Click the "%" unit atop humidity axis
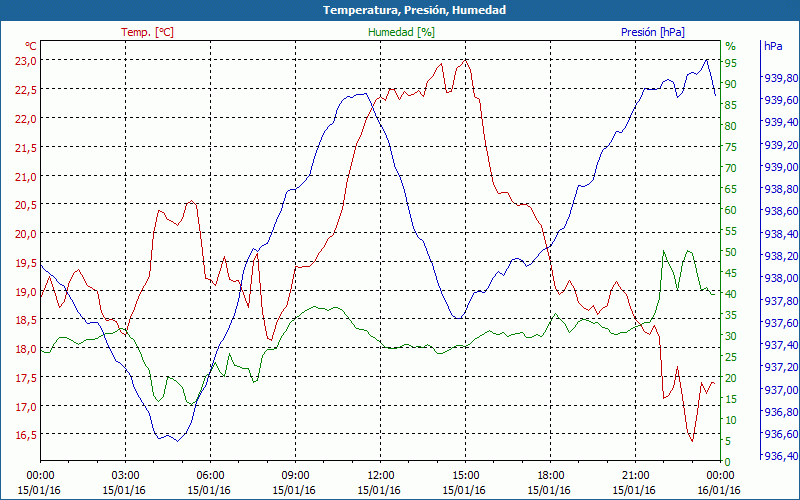This screenshot has height=500, width=800. [731, 46]
